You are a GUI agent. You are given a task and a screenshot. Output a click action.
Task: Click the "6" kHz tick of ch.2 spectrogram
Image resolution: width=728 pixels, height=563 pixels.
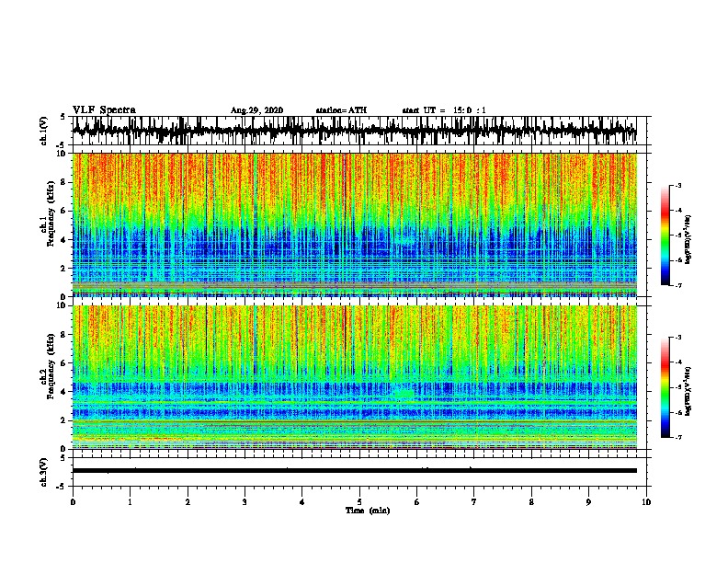tap(63, 362)
